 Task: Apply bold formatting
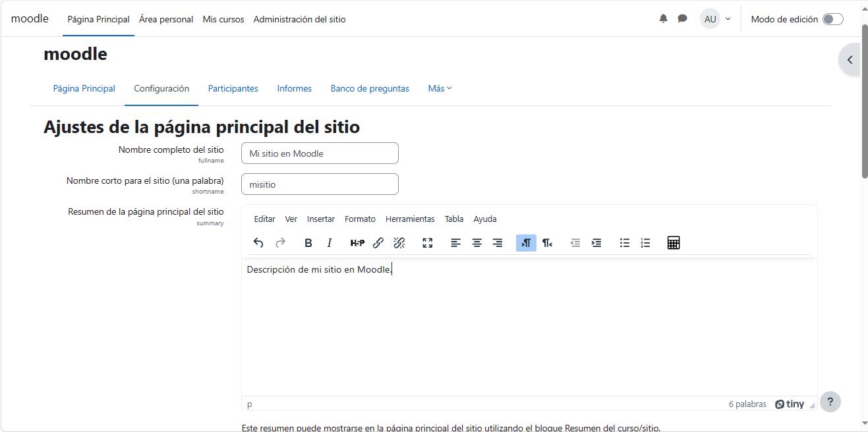[x=308, y=243]
